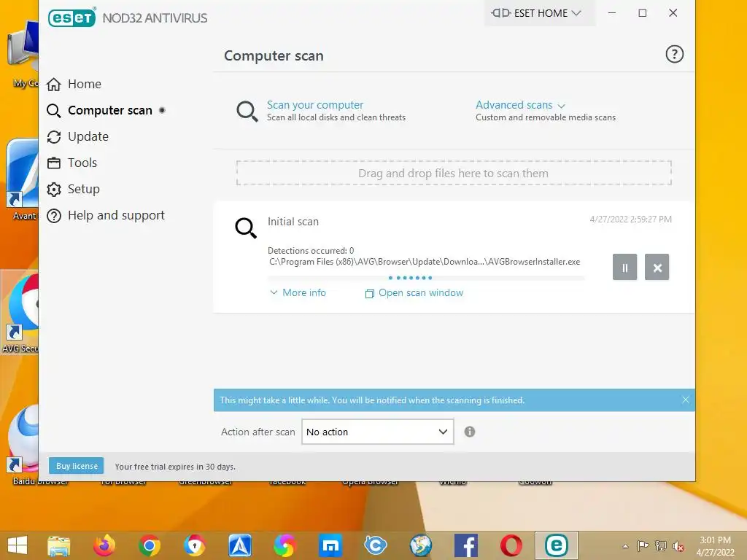Minimize the ESET window
Viewport: 747px width, 560px height.
coord(612,13)
